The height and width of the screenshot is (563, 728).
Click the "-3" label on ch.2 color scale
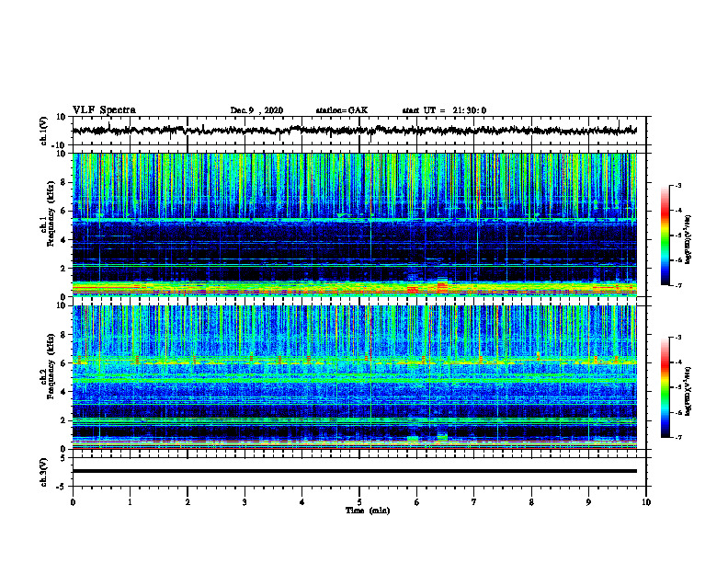coord(678,338)
